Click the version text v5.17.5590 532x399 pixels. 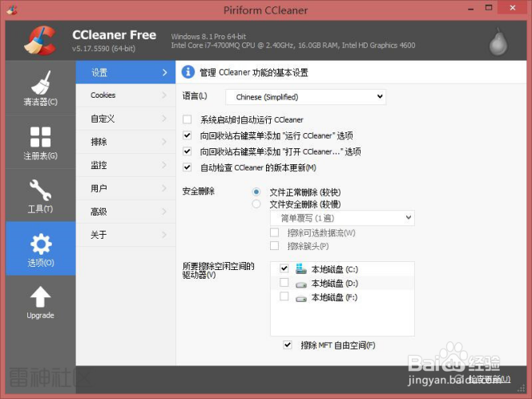tap(104, 49)
